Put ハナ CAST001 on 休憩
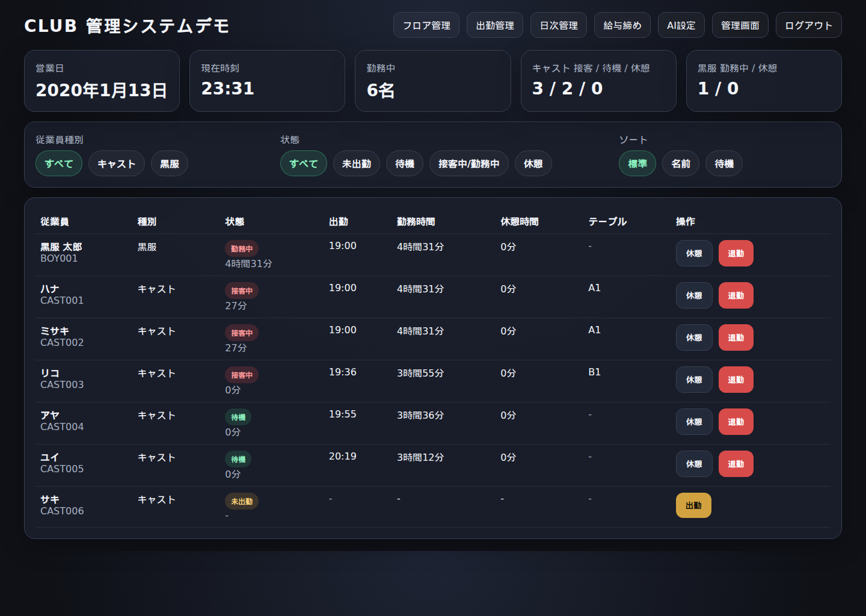The width and height of the screenshot is (866, 616). click(694, 295)
